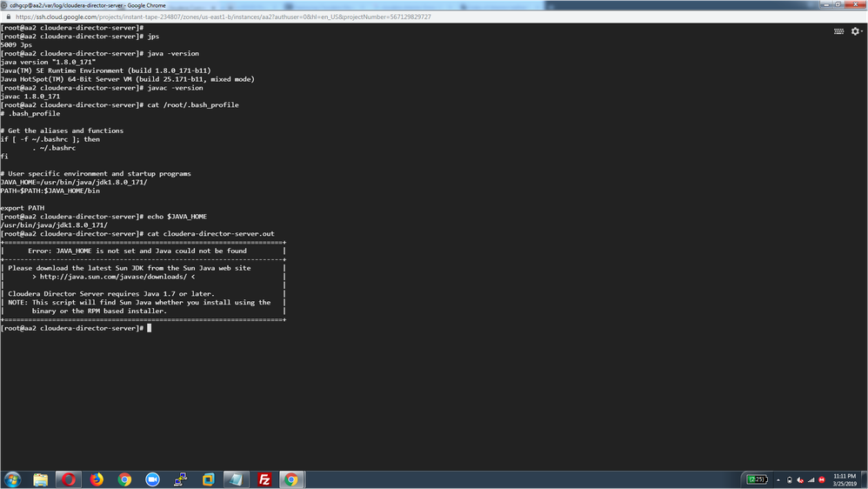Click the terminal cursor at the last prompt
This screenshot has width=868, height=489.
149,328
